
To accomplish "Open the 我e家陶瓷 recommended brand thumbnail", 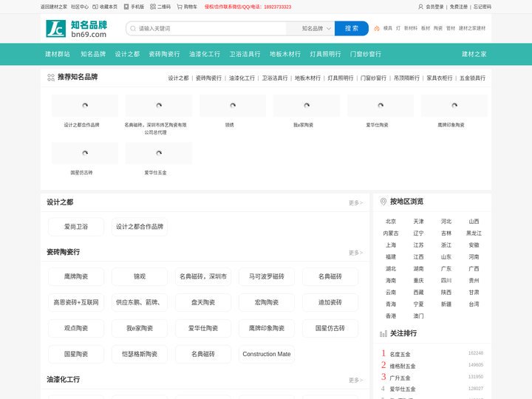I will pos(307,106).
